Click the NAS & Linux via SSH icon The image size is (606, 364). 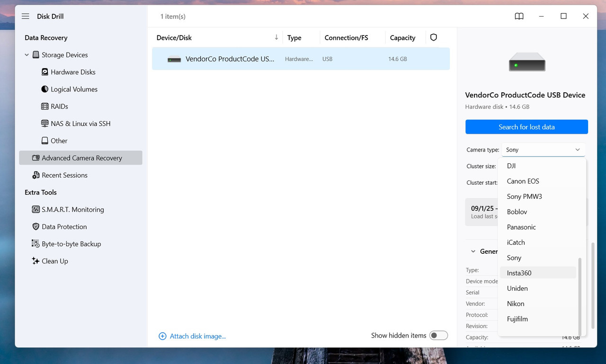tap(45, 124)
